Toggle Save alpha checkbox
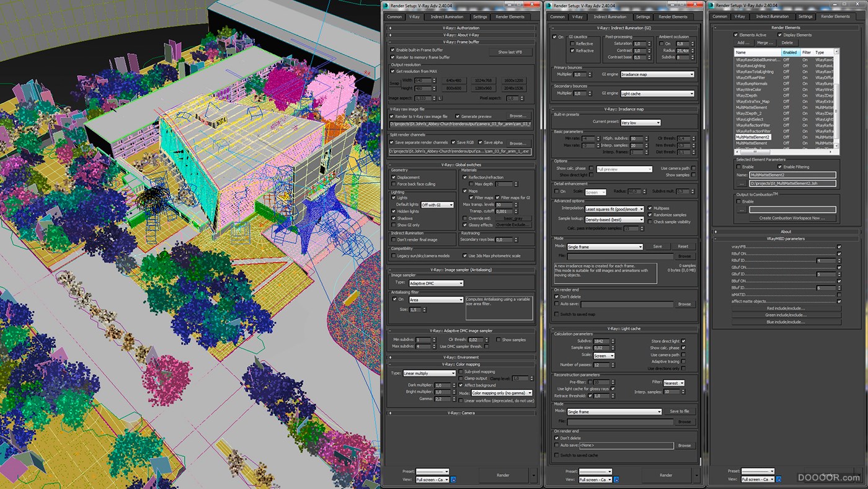The image size is (868, 489). pos(480,142)
